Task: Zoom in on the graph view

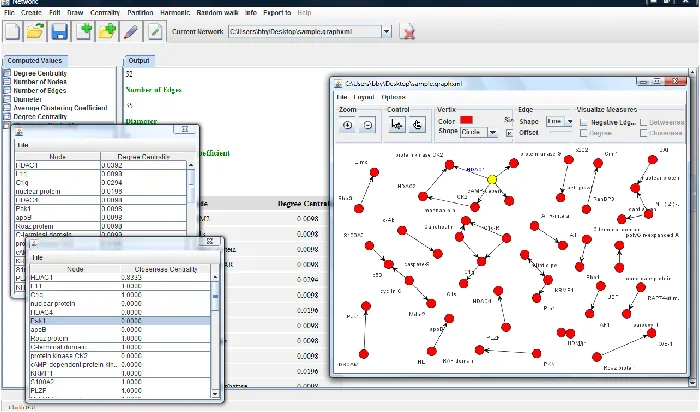Action: point(347,125)
